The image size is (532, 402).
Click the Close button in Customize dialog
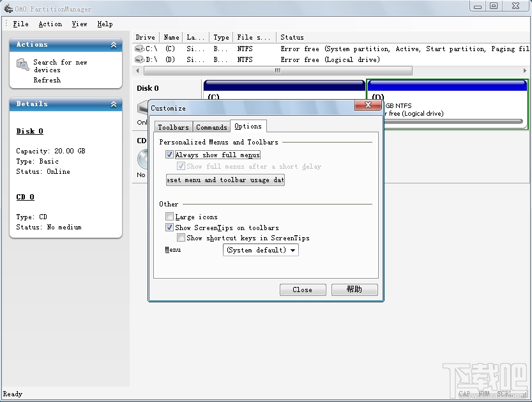pos(302,290)
